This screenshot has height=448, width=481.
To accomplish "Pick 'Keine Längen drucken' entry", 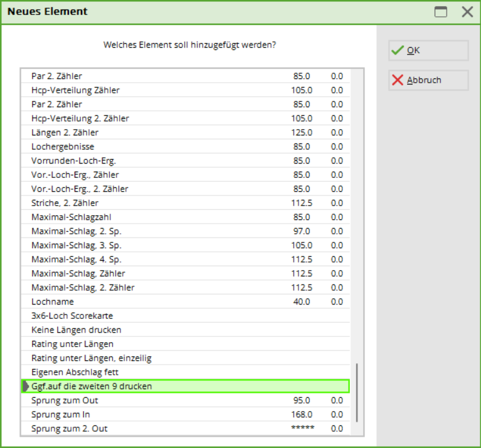I will point(76,330).
